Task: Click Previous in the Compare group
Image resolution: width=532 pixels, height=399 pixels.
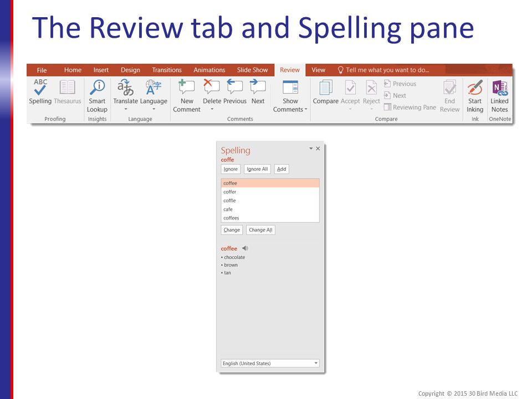Action: click(400, 84)
